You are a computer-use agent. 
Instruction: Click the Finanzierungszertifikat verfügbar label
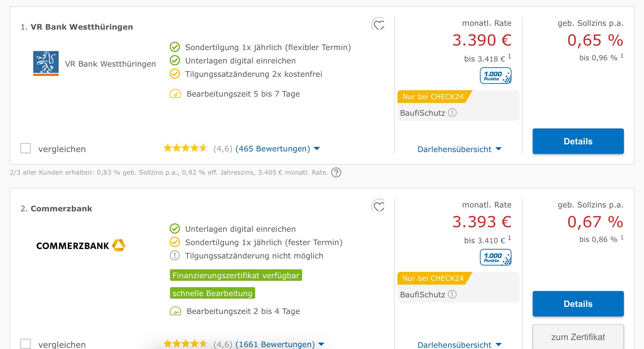tap(236, 275)
